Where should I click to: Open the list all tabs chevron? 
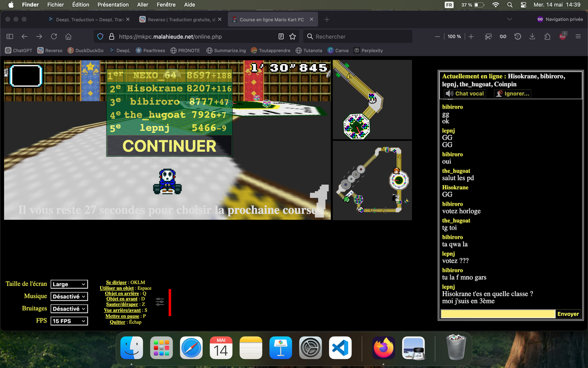tap(509, 19)
